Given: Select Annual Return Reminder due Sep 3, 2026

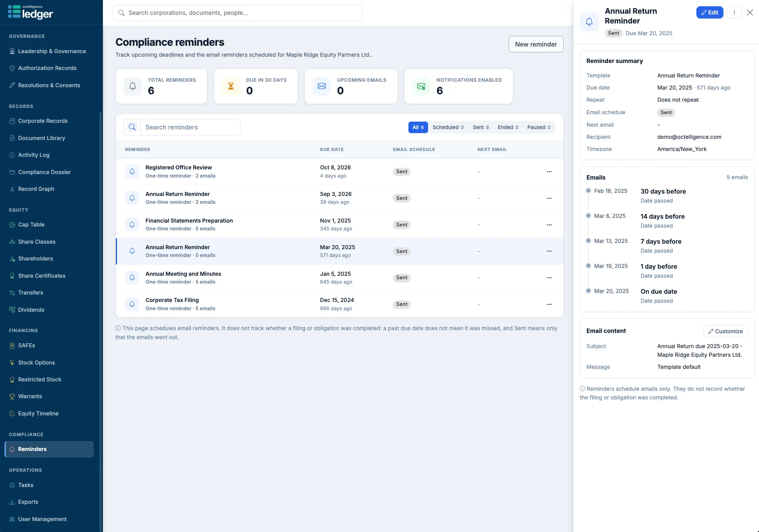Looking at the screenshot, I should 340,198.
